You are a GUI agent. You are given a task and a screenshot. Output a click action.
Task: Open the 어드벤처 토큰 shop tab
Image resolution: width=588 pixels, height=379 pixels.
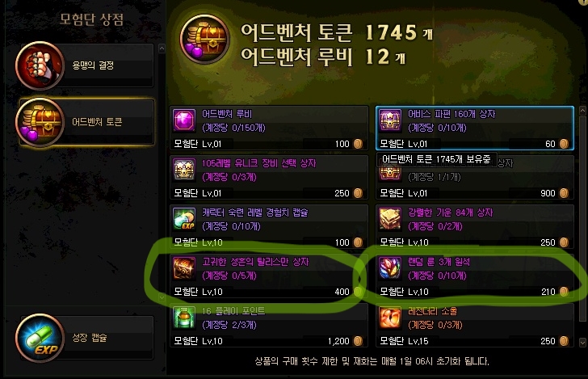[86, 122]
